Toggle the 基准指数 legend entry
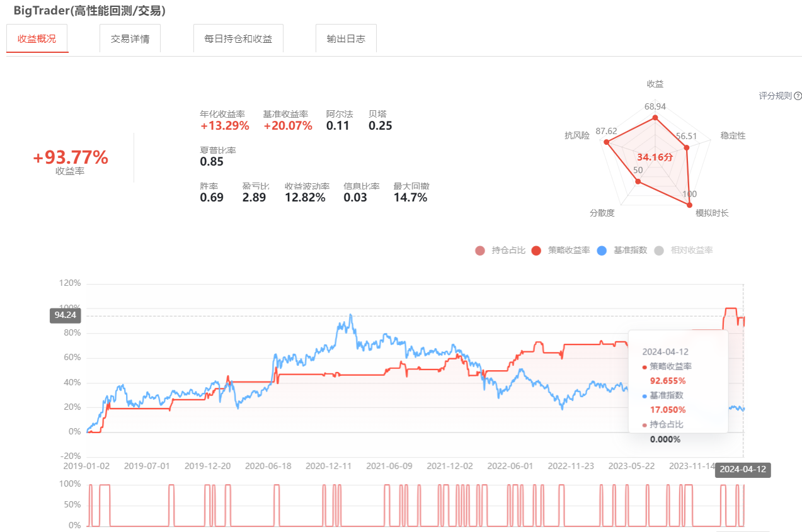802x532 pixels. pos(622,251)
